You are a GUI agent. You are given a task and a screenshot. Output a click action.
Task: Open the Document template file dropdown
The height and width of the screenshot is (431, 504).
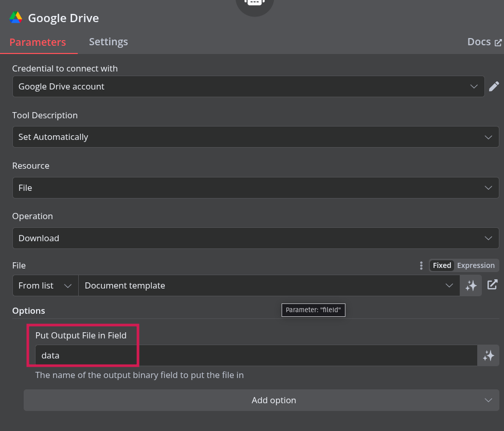(269, 285)
